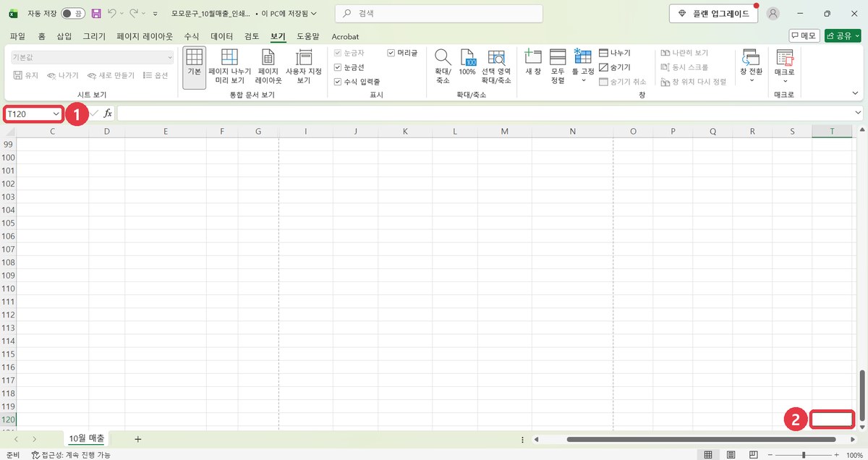Click the 100% zoom level in status bar

coord(854,454)
